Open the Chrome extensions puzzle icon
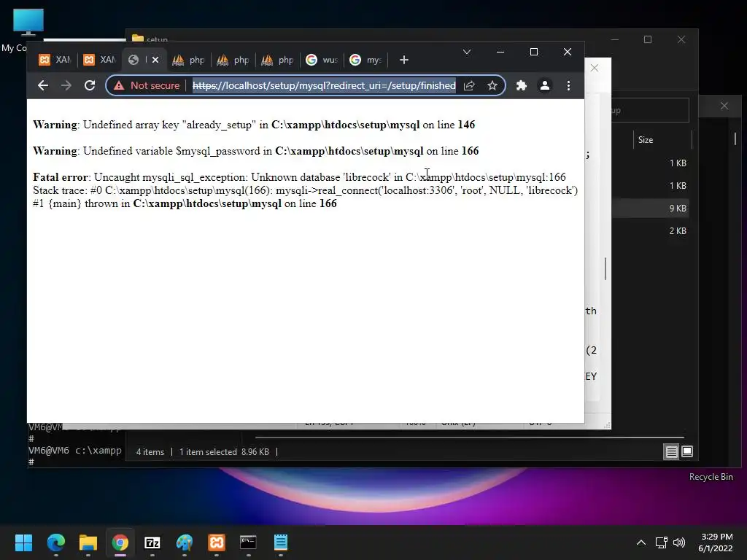 point(522,86)
